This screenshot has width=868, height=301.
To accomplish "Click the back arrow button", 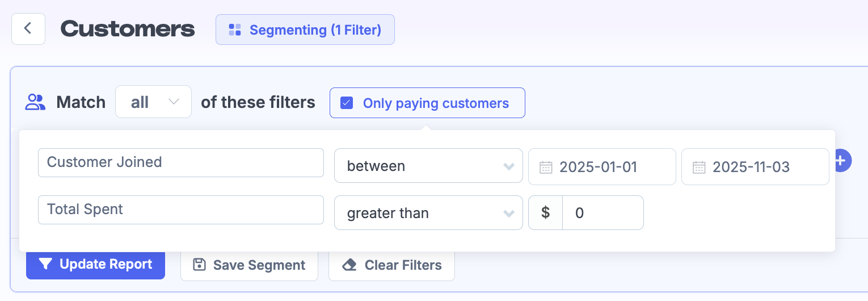I will (x=28, y=29).
